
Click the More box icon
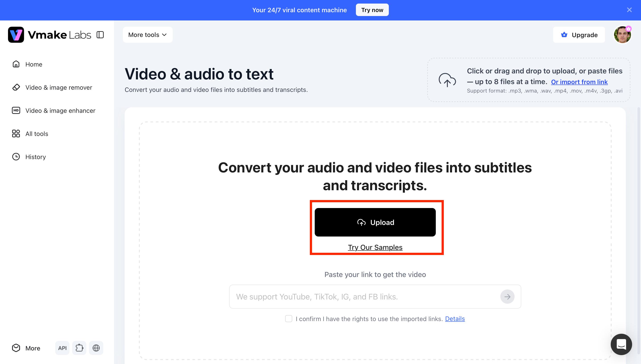pos(16,348)
